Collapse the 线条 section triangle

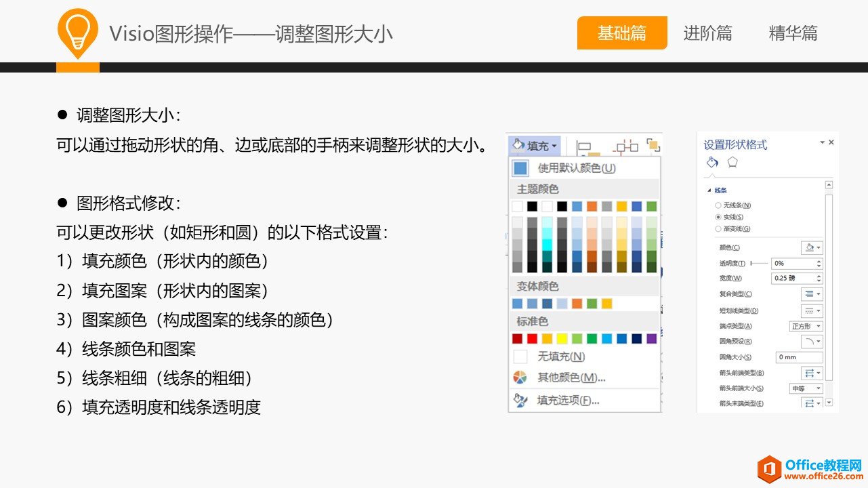coord(709,191)
